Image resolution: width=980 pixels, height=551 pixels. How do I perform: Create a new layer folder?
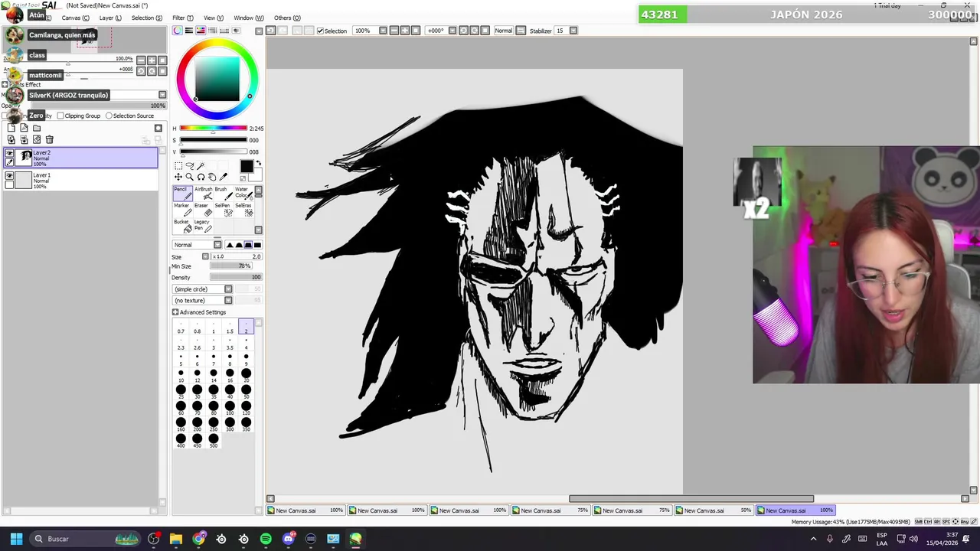pyautogui.click(x=37, y=128)
